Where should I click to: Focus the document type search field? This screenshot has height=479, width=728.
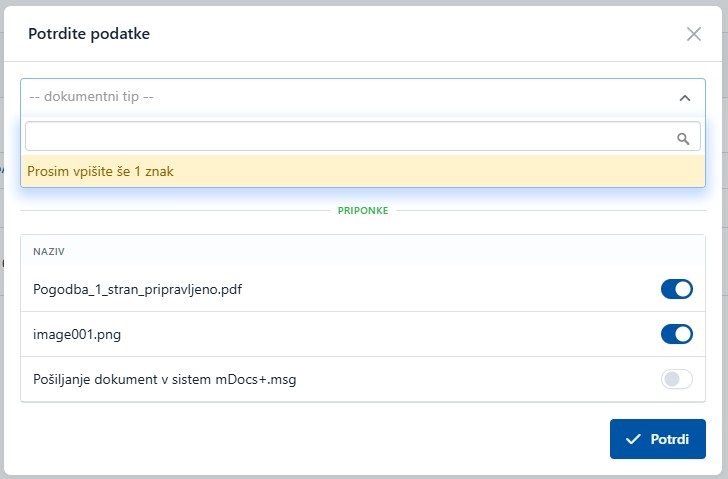point(348,138)
